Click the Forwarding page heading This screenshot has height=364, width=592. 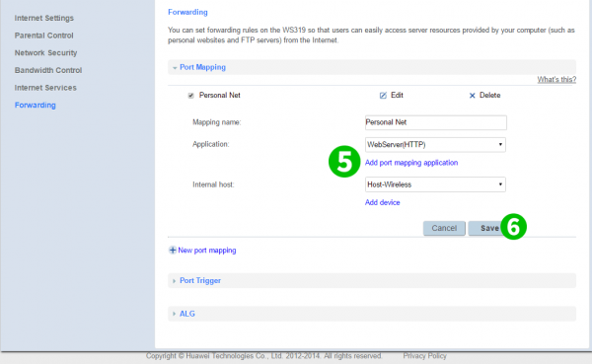tap(187, 12)
